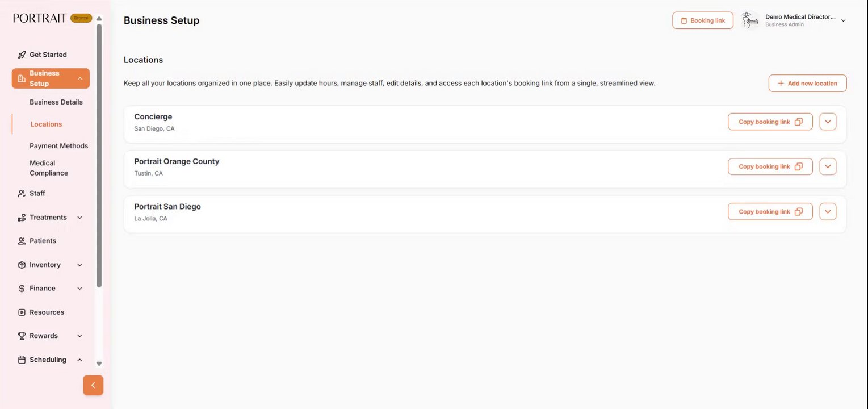The image size is (868, 409).
Task: Collapse the sidebar with orange arrow button
Action: [93, 385]
